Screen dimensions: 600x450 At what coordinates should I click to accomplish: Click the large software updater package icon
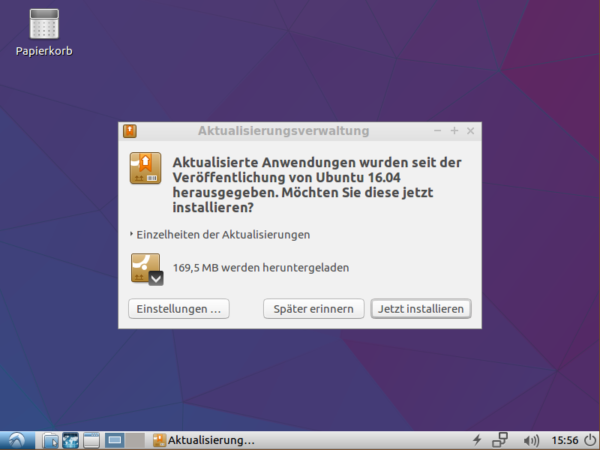145,168
